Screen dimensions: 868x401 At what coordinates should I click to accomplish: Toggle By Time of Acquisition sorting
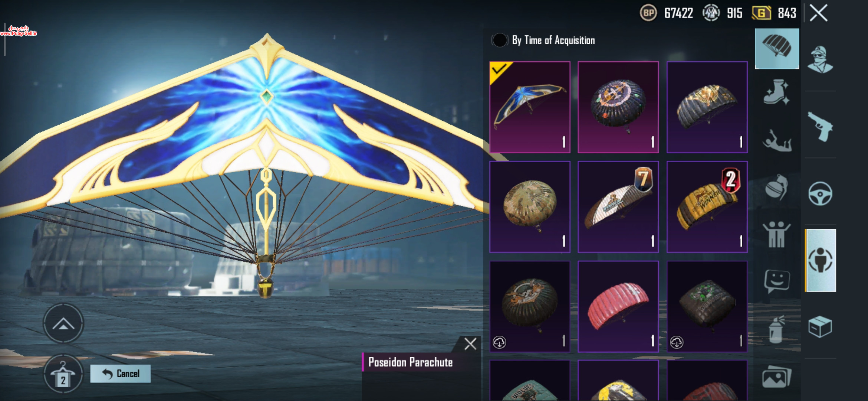click(x=499, y=40)
